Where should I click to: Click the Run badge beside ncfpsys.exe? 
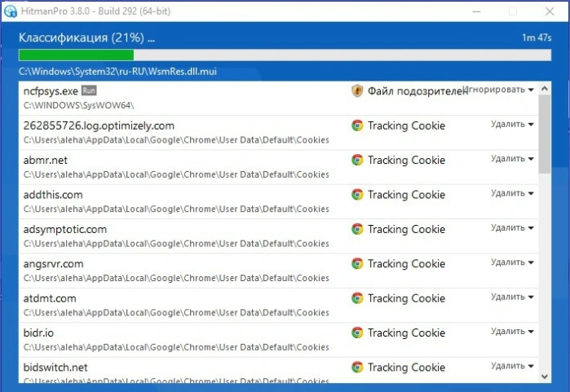coord(89,90)
